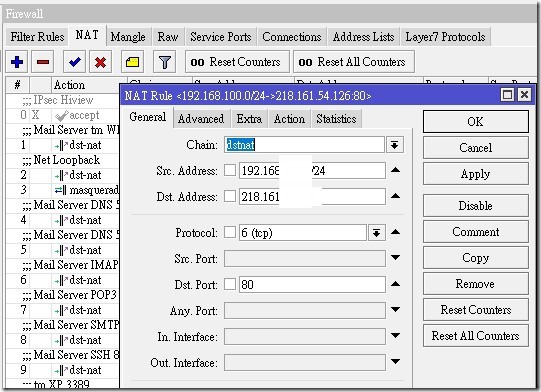Switch to the Action tab in NAT Rule
Image resolution: width=541 pixels, height=392 pixels.
[289, 119]
